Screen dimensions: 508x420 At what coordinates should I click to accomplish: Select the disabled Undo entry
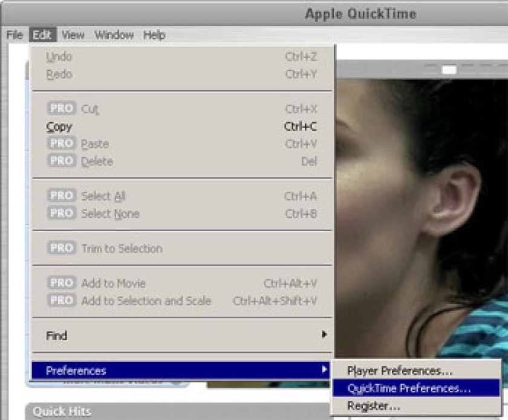tap(183, 57)
